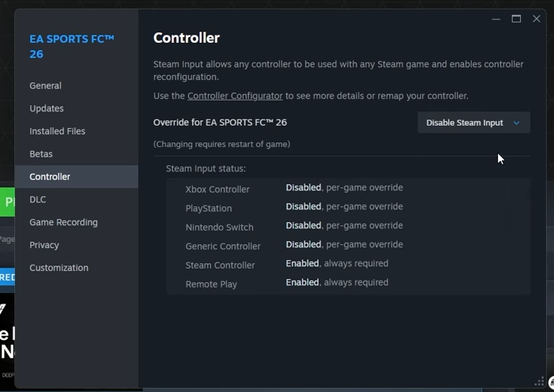The width and height of the screenshot is (554, 392).
Task: Click the Controller Configurator link
Action: (x=235, y=96)
